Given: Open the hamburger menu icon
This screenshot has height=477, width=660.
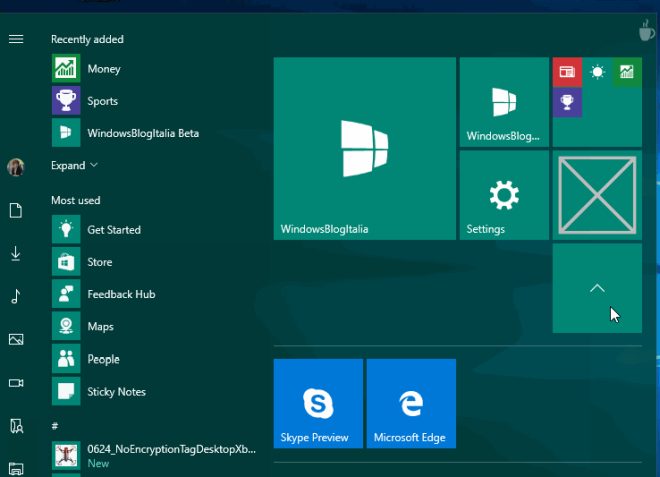Looking at the screenshot, I should [16, 39].
